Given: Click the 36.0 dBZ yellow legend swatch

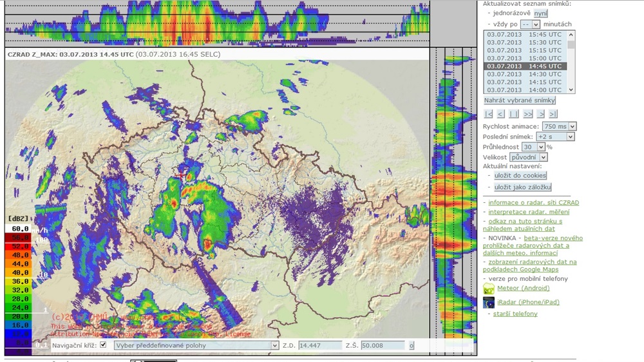Looking at the screenshot, I should [18, 281].
